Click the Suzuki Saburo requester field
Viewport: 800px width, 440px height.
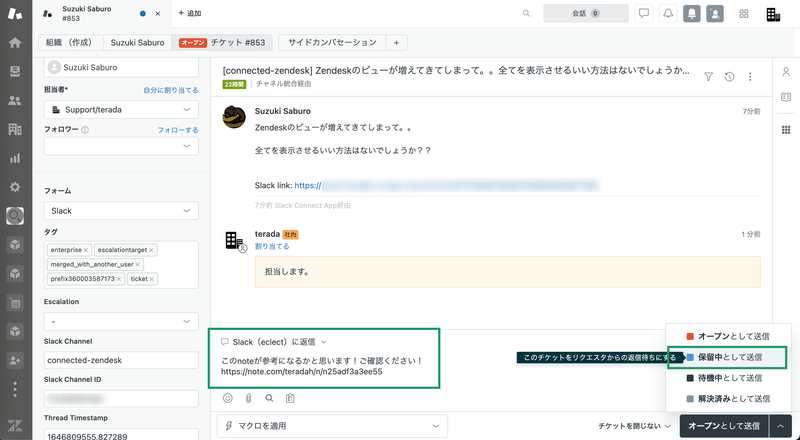pos(121,67)
